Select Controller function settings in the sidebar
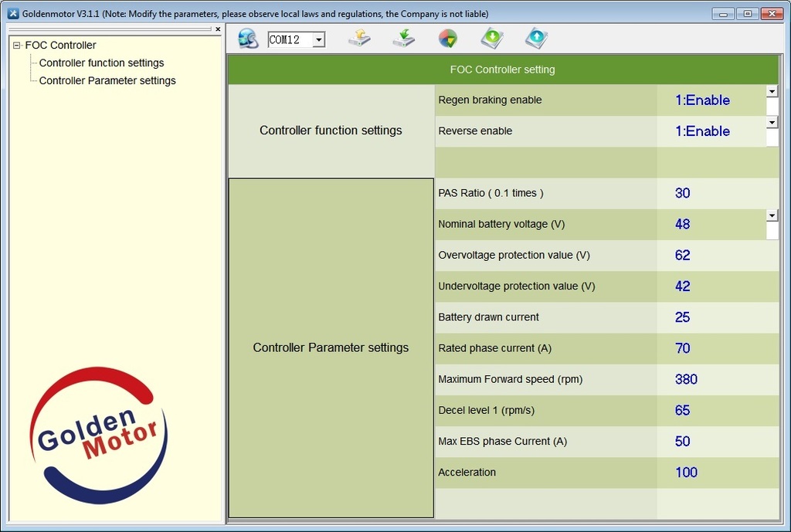 point(101,63)
